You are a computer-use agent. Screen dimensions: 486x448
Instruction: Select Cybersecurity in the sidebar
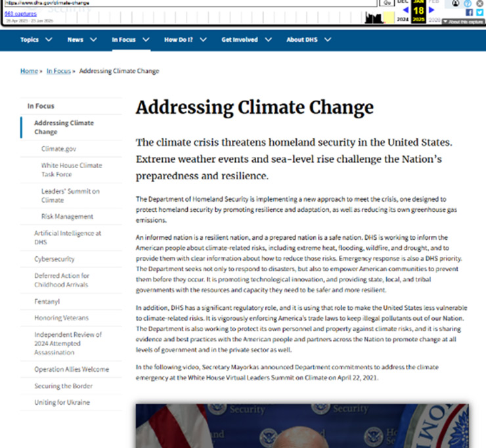pyautogui.click(x=55, y=259)
